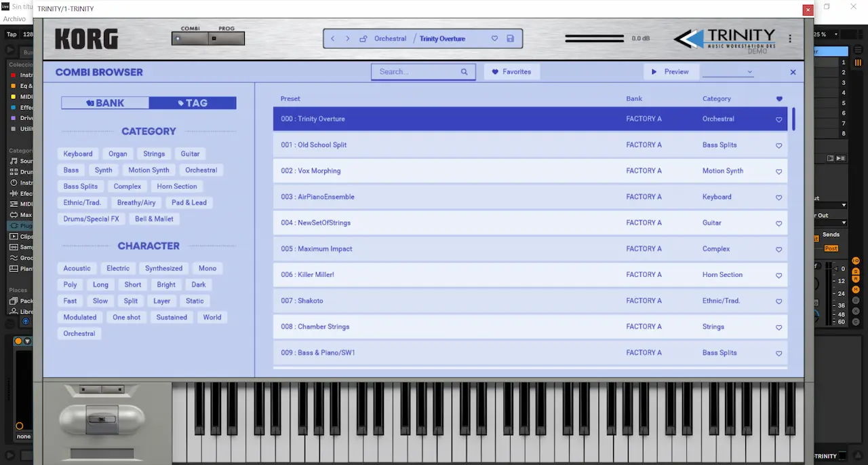Open the preview sound dropdown
Viewport: 868px width, 465px height.
(728, 71)
